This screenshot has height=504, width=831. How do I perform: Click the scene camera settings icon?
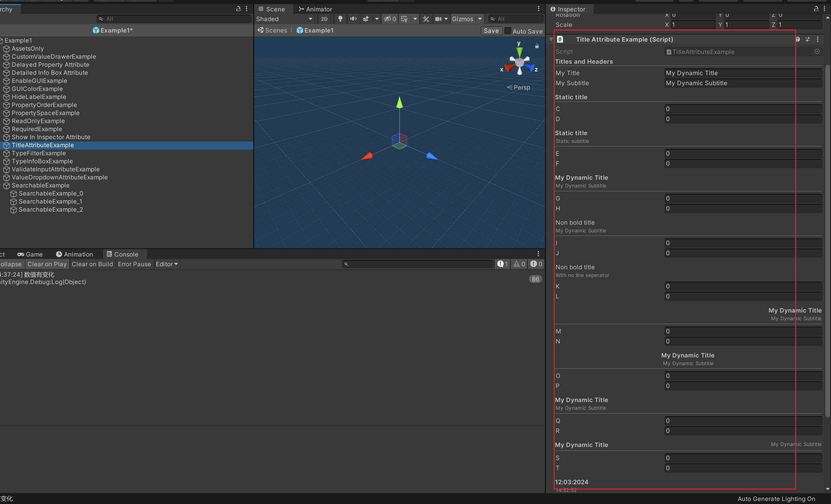(x=438, y=19)
